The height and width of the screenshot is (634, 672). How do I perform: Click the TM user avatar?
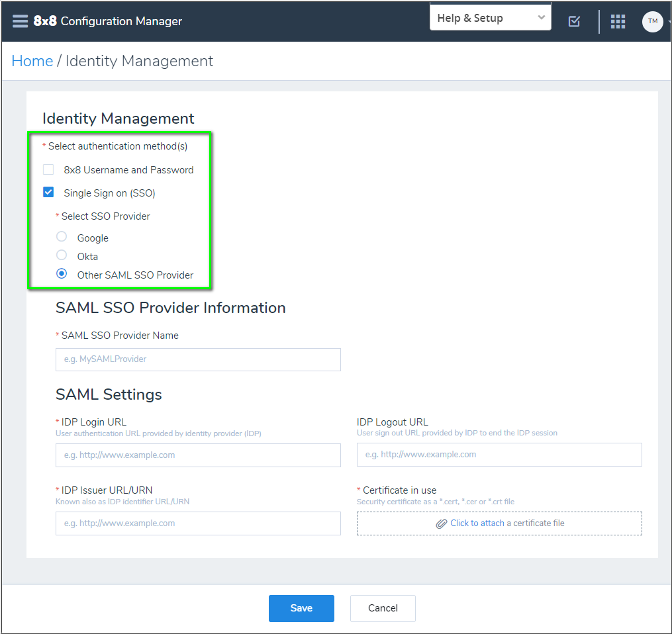tap(652, 21)
